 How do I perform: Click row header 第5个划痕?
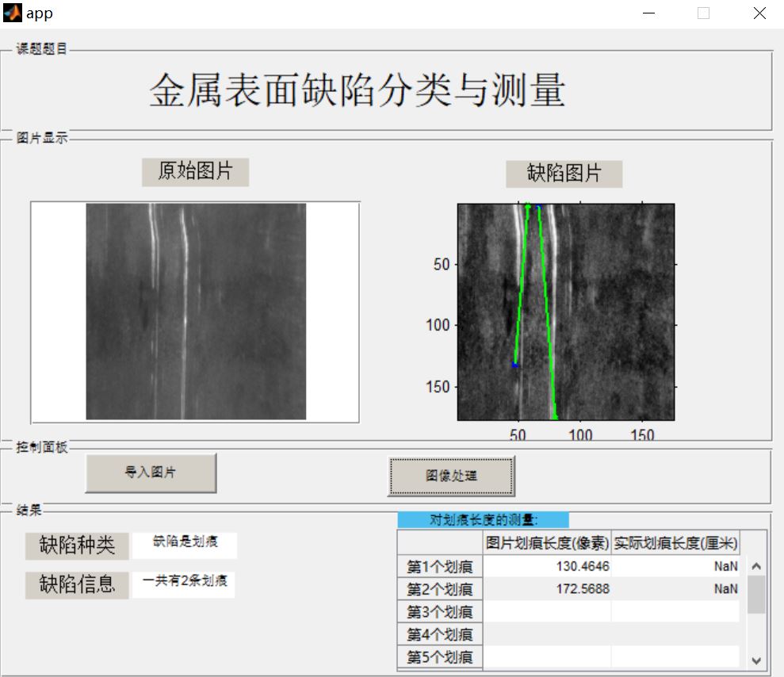[440, 656]
